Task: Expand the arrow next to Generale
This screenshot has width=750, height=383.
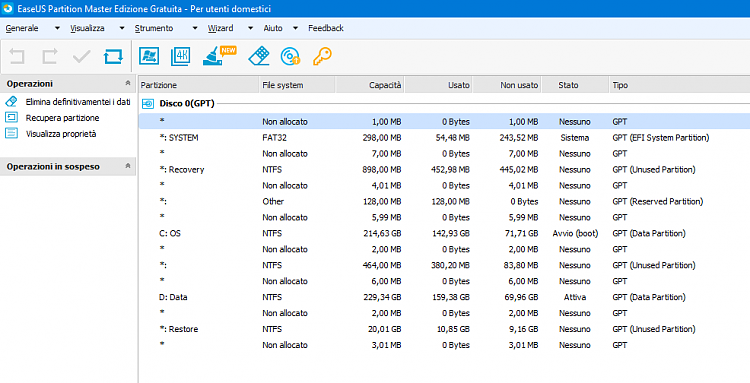Action: 57,28
